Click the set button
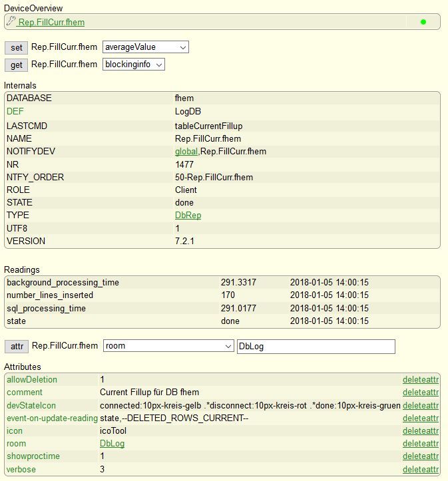Image resolution: width=448 pixels, height=481 pixels. pos(16,47)
